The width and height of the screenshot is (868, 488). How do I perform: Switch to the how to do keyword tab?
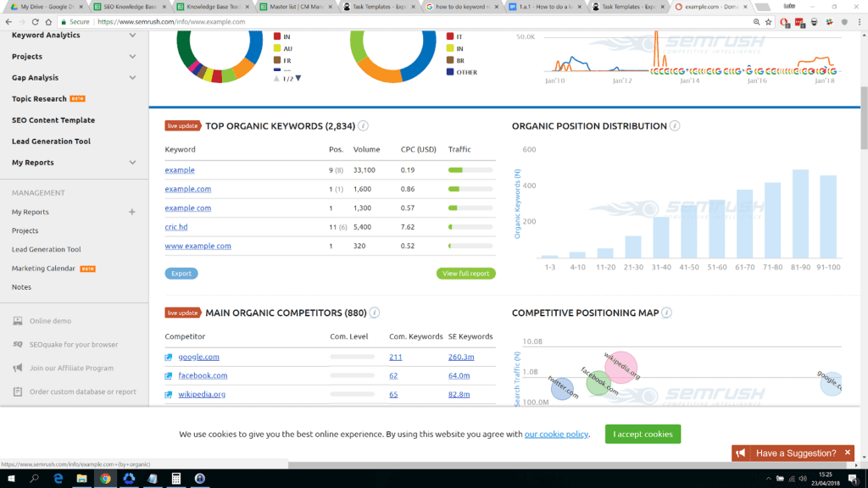[x=463, y=7]
